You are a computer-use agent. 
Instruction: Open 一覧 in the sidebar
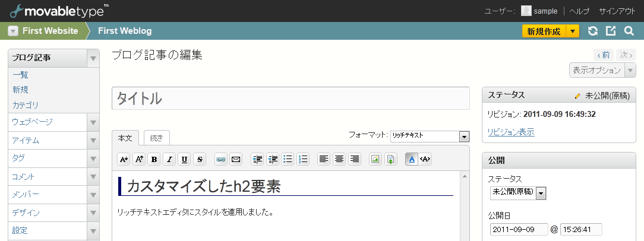pos(21,75)
